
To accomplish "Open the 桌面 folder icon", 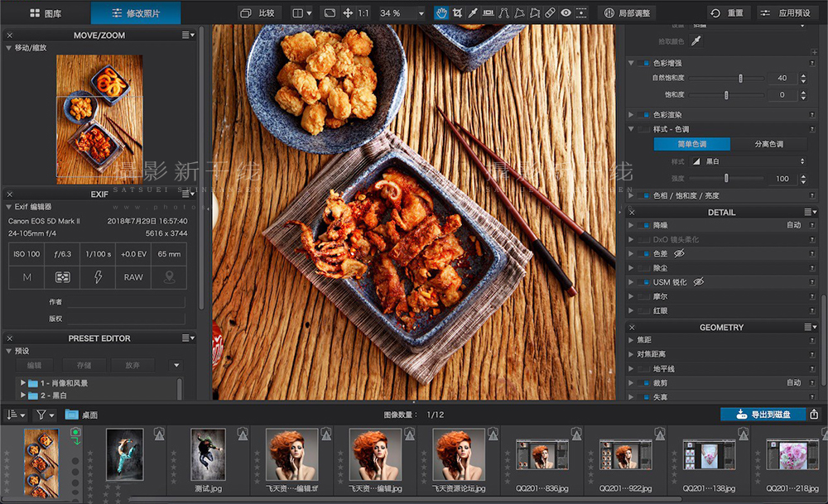I will coord(72,415).
